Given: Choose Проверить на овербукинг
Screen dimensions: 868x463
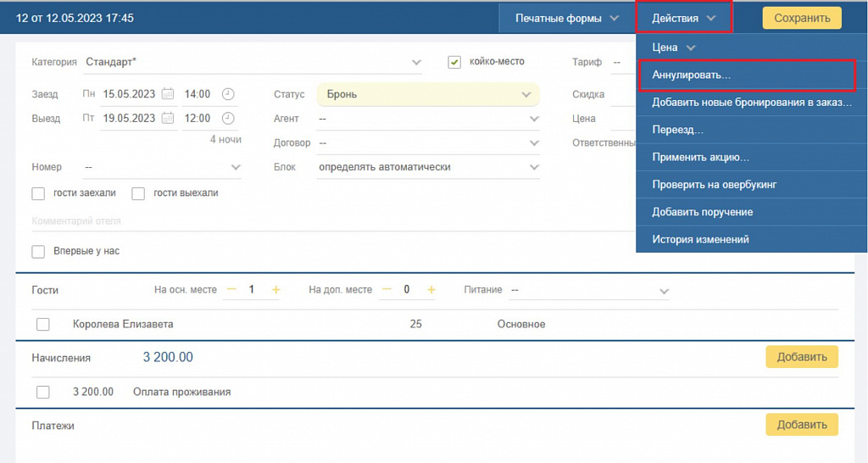Looking at the screenshot, I should [752, 185].
